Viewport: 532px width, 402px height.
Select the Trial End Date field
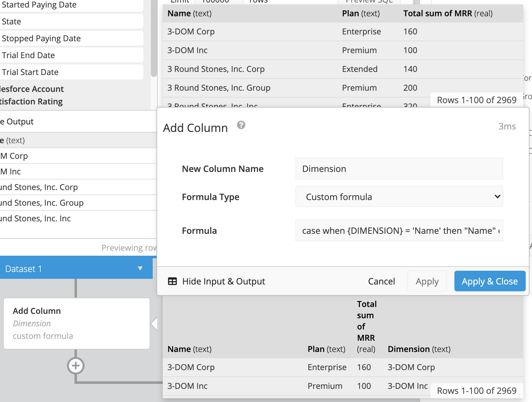tap(71, 55)
